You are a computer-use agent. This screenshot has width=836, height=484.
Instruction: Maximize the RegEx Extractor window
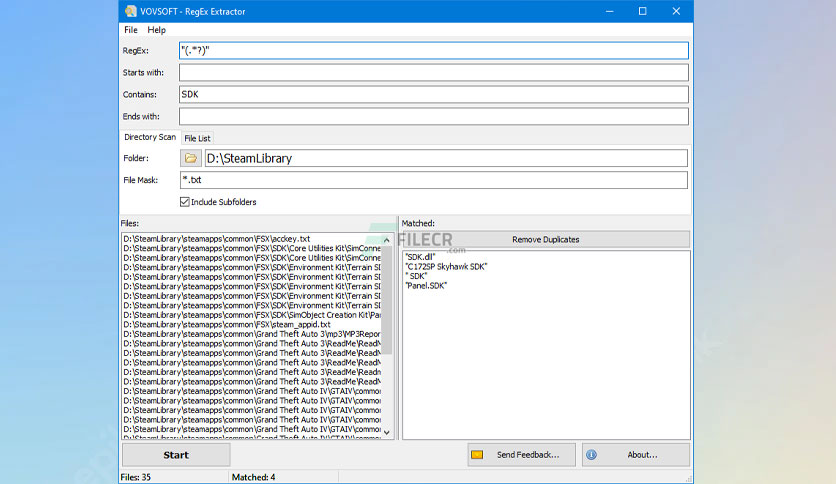click(642, 11)
